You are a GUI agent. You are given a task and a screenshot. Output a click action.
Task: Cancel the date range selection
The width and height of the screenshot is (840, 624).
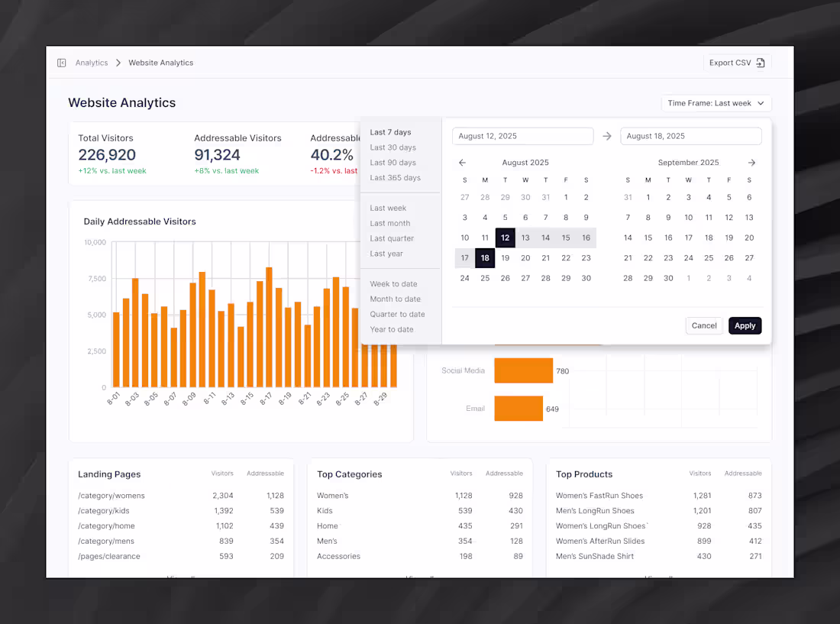tap(703, 325)
